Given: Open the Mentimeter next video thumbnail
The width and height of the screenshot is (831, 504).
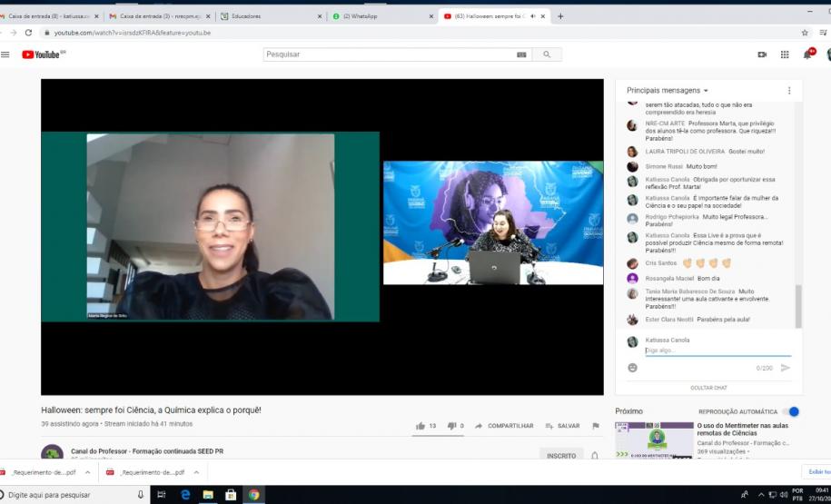Looking at the screenshot, I should pyautogui.click(x=654, y=440).
